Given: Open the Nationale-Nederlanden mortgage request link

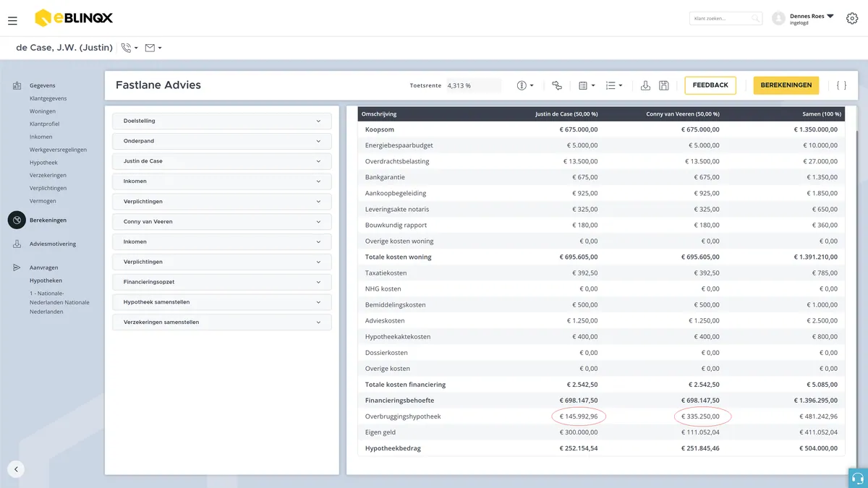Looking at the screenshot, I should (x=59, y=302).
